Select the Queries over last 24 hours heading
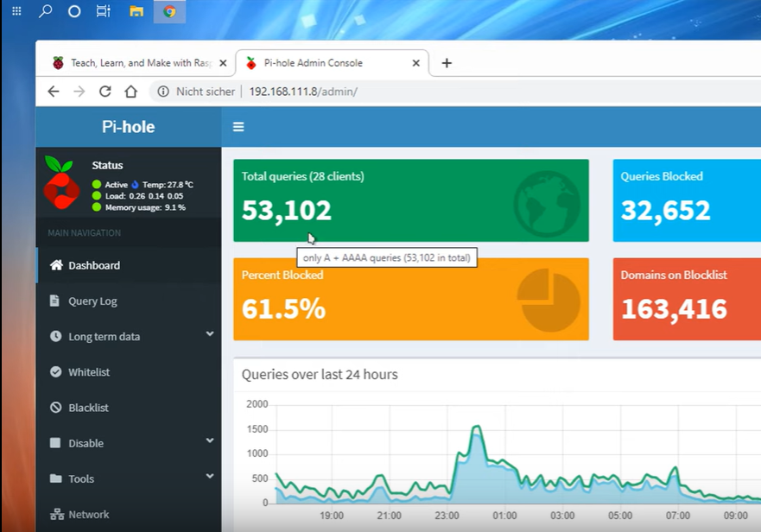This screenshot has height=532, width=761. (320, 375)
